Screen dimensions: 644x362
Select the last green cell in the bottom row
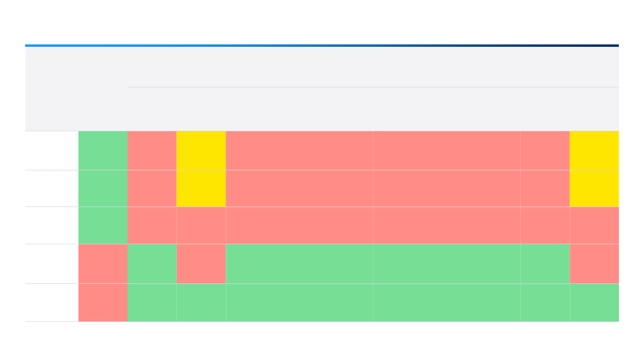click(594, 303)
